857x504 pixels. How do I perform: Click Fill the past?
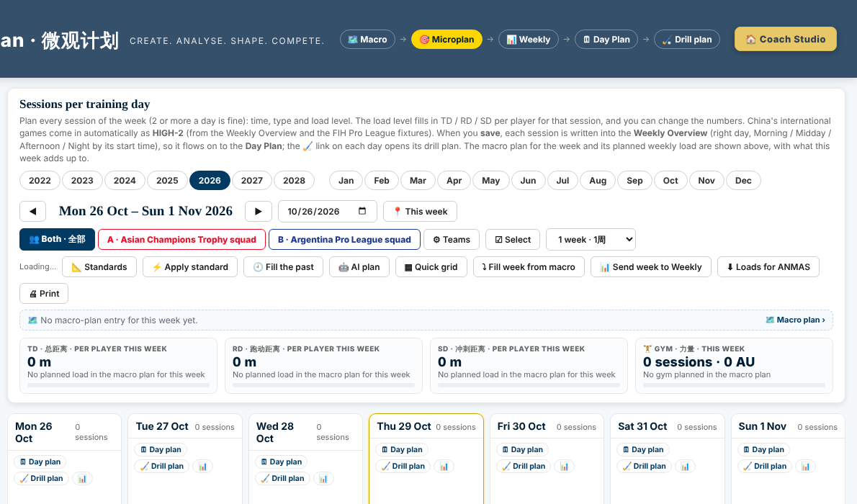(283, 266)
